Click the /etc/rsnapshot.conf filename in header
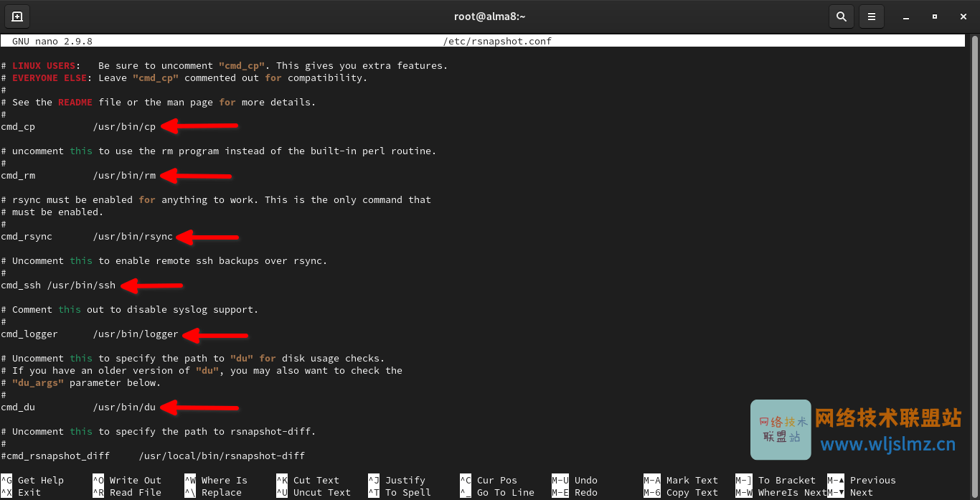Screen dimensions: 980x500 [x=497, y=42]
